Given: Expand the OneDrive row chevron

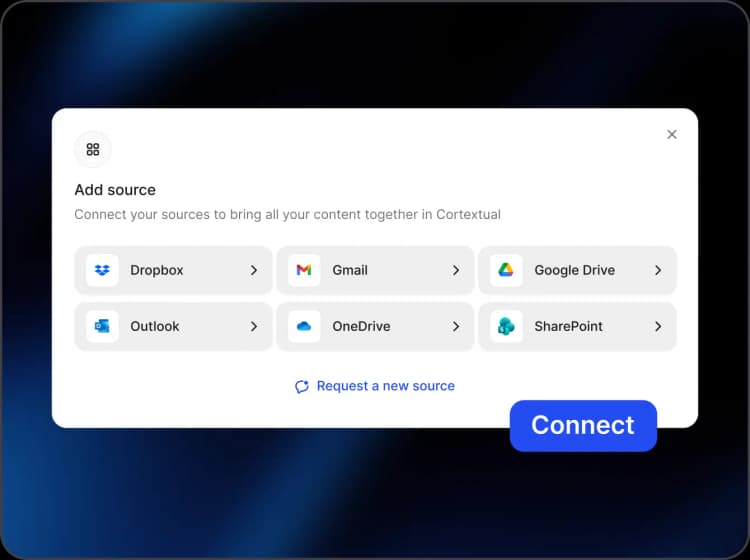Looking at the screenshot, I should click(456, 326).
